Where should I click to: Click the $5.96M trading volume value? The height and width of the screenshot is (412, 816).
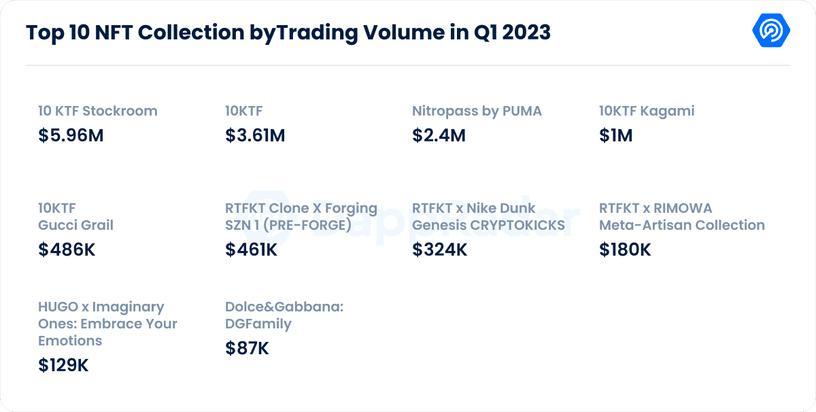click(x=70, y=135)
